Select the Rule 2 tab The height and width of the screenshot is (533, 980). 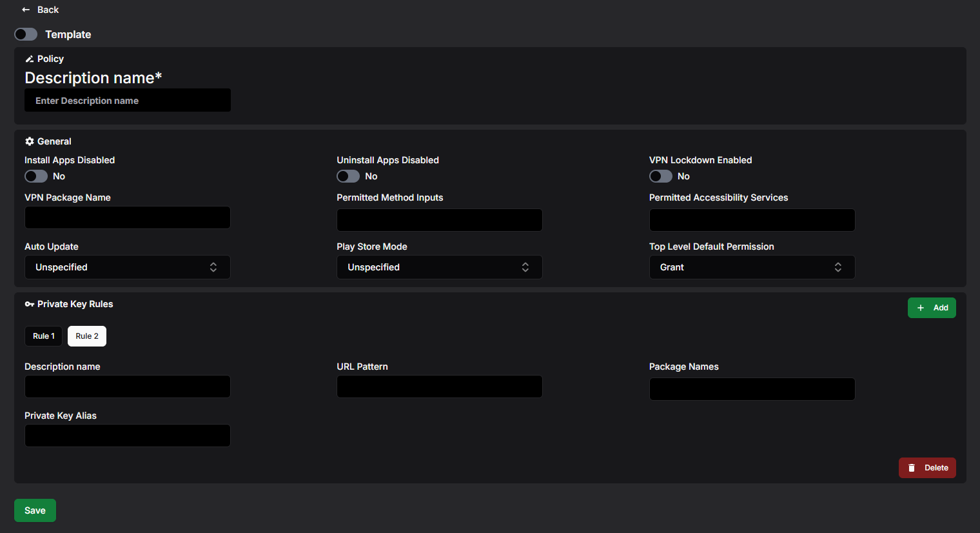87,336
